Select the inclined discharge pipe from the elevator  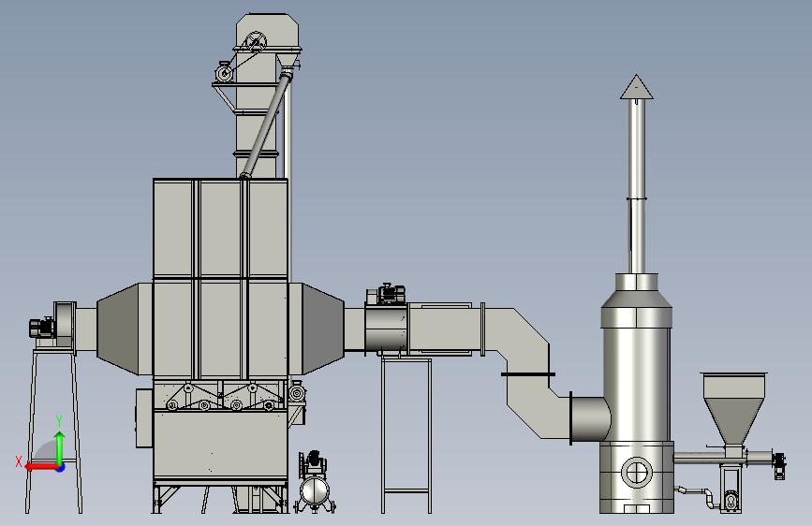coord(265,125)
